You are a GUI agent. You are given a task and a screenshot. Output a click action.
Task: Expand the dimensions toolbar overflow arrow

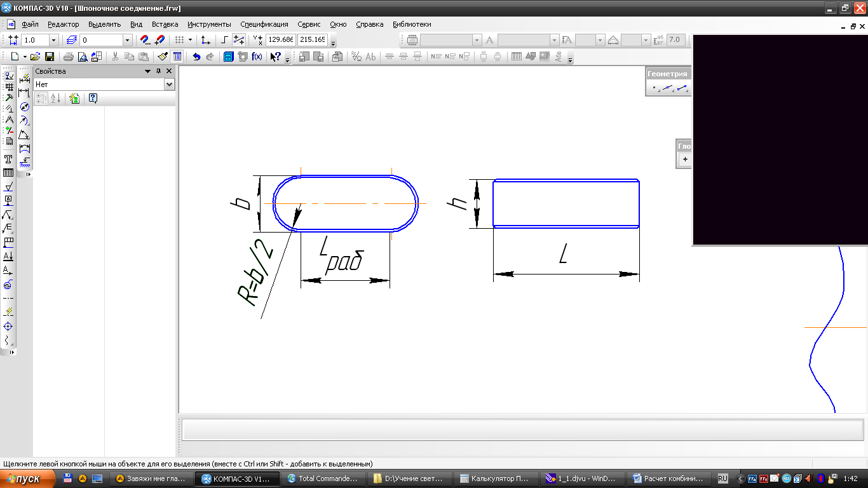click(x=28, y=174)
